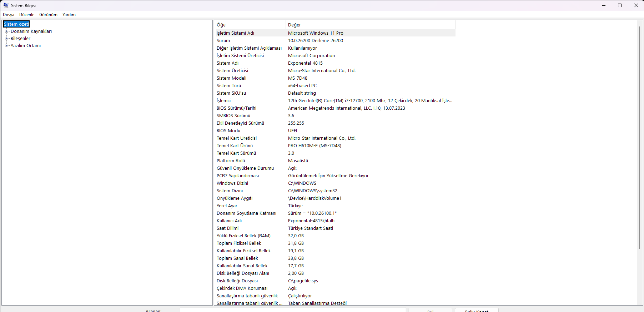Select Toplam Sanal Bellek row label
Viewport: 644px width, 312px height.
click(237, 258)
